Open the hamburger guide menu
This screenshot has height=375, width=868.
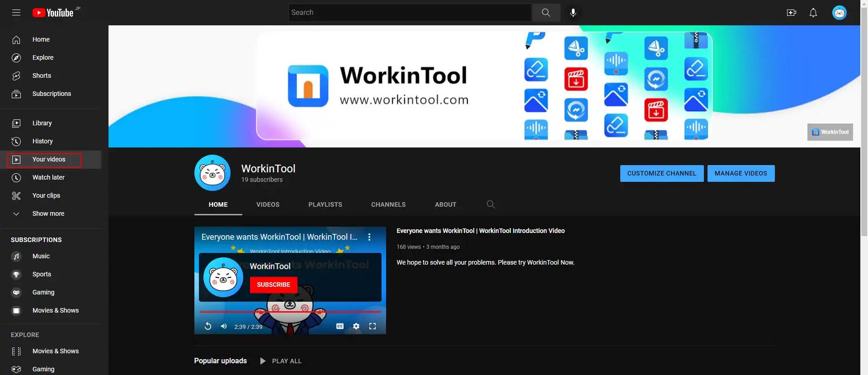16,13
